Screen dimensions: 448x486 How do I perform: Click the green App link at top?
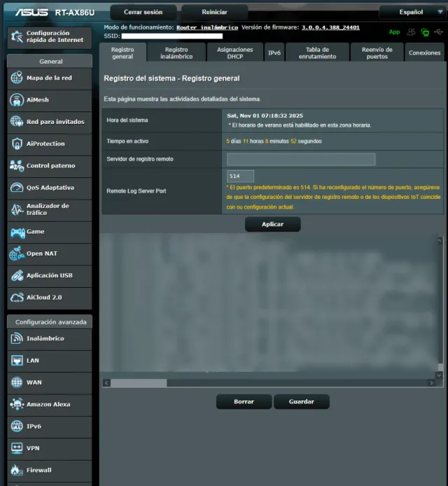394,32
